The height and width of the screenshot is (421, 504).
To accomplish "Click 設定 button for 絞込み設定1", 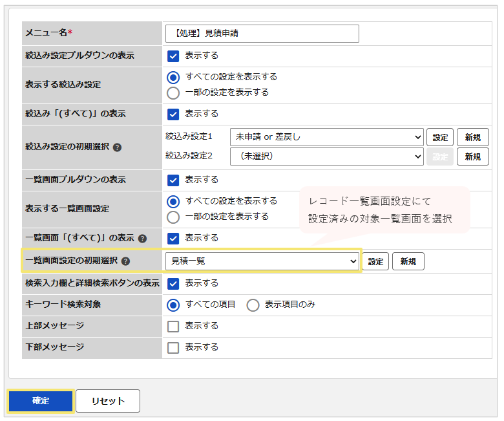I will [440, 137].
